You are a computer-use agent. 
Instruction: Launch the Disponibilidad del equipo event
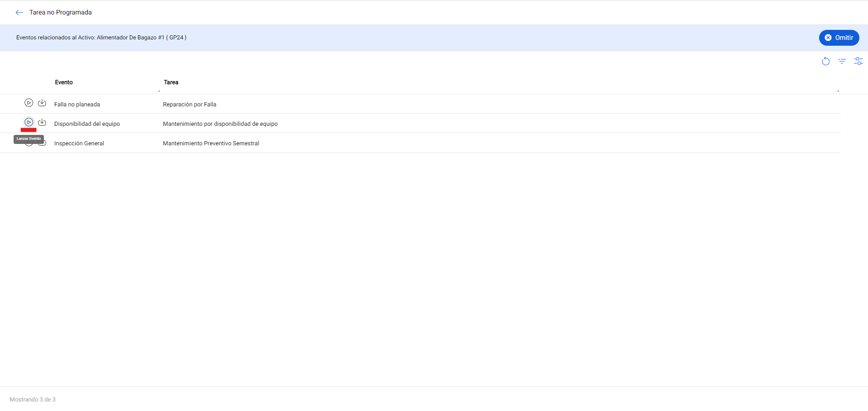click(29, 122)
